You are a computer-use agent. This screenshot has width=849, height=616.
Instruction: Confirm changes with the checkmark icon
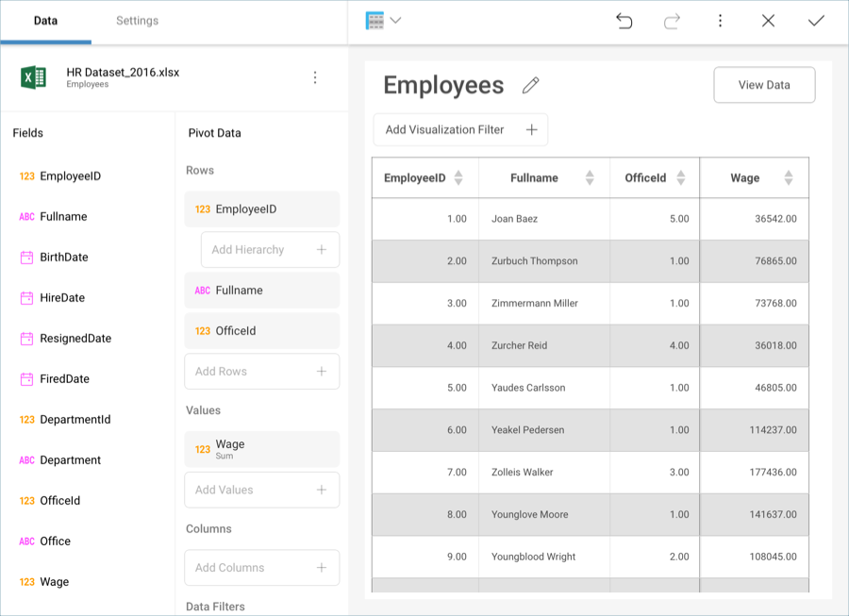click(x=816, y=21)
